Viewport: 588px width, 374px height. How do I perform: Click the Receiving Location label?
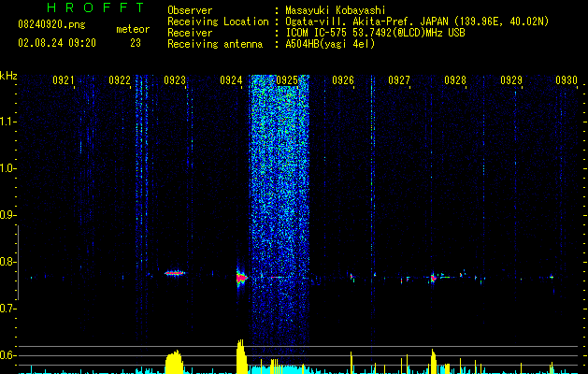[218, 22]
